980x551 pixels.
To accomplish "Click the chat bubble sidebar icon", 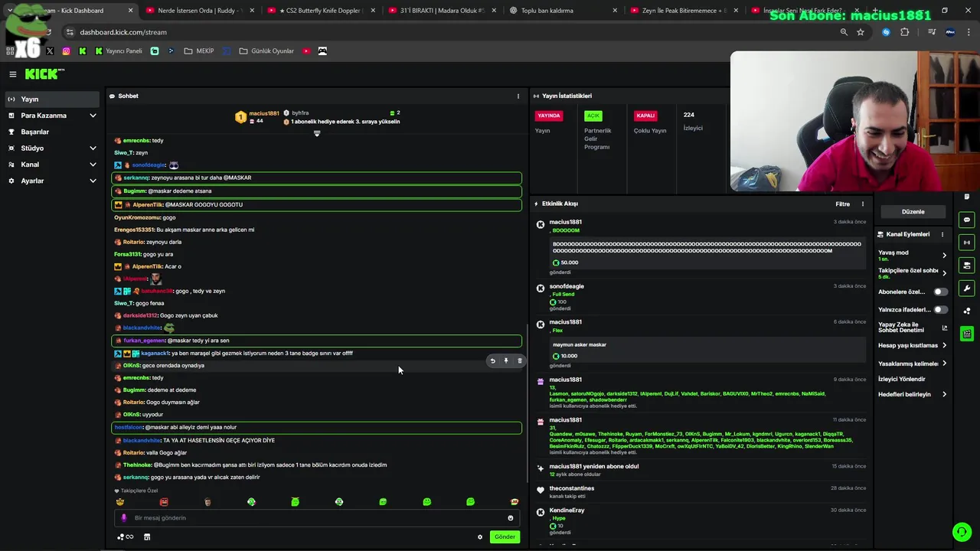I will [967, 220].
